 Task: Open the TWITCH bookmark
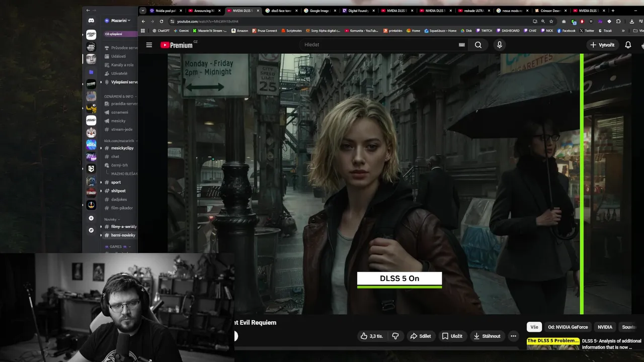(484, 31)
